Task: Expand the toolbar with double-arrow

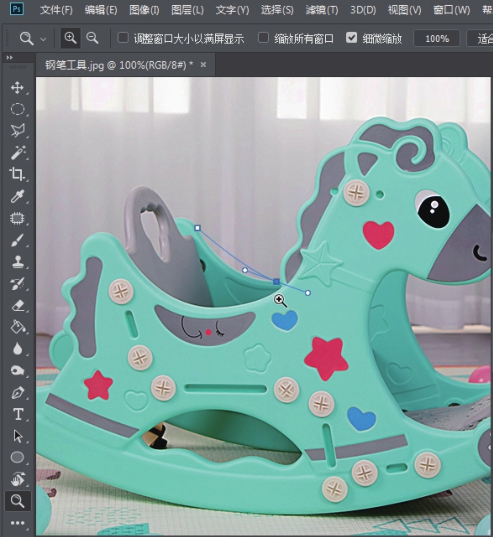Action: tap(10, 58)
